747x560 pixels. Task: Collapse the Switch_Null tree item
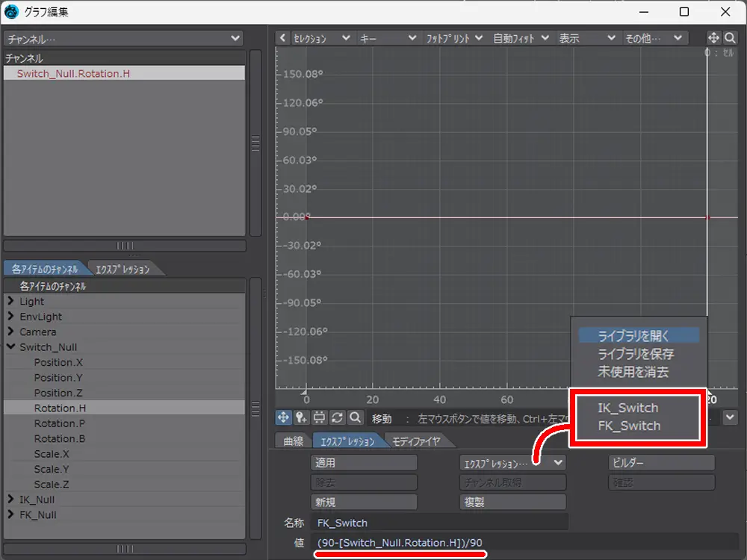(x=10, y=347)
